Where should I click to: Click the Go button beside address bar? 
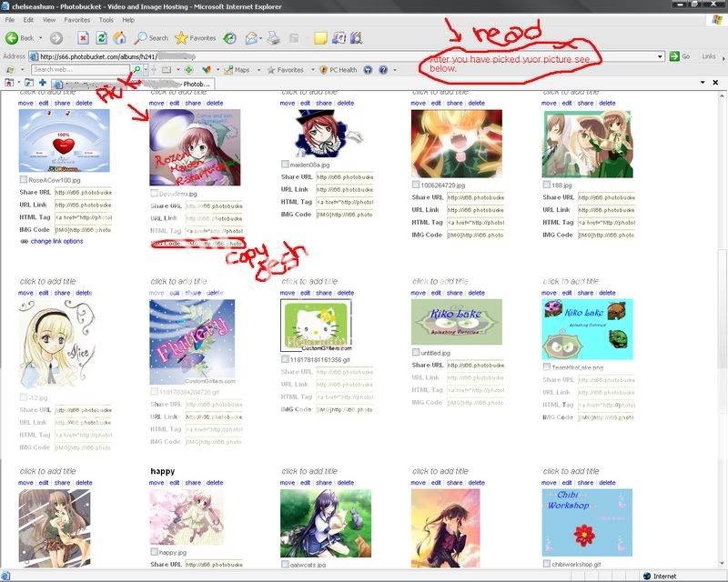(680, 56)
